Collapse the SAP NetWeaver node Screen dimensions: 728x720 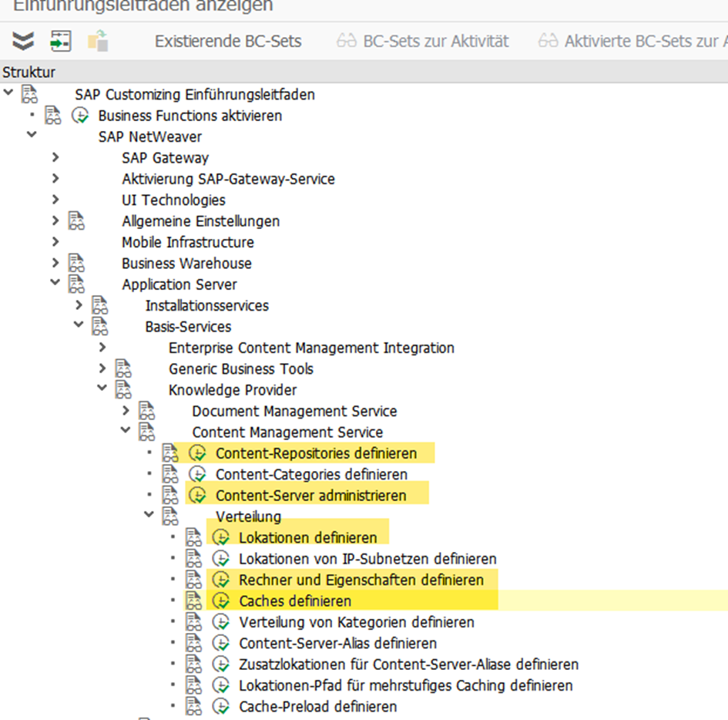[x=32, y=134]
